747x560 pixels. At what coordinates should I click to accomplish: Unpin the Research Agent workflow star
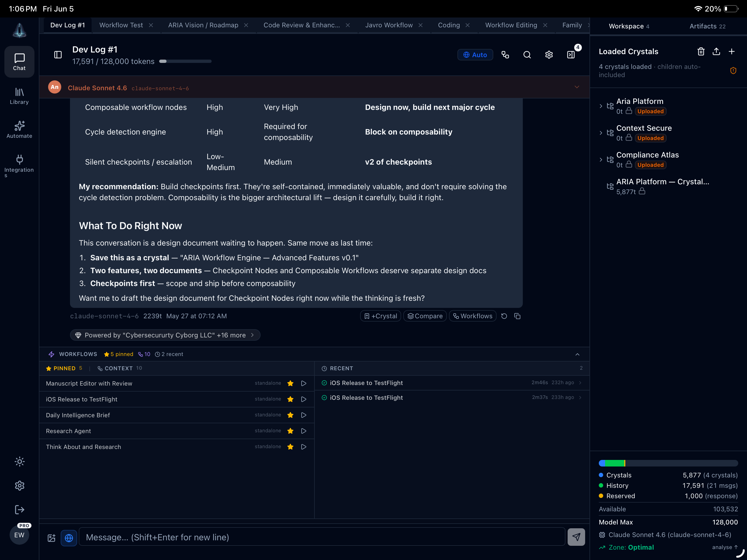(x=290, y=431)
